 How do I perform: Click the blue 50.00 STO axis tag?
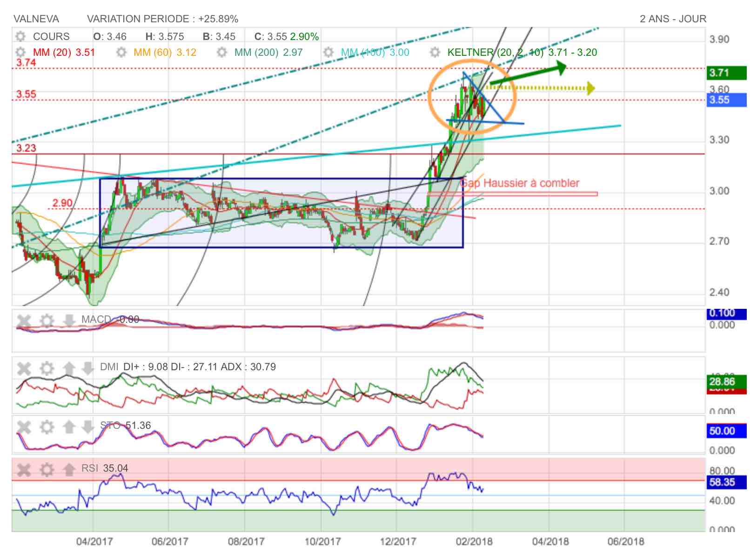(x=726, y=431)
